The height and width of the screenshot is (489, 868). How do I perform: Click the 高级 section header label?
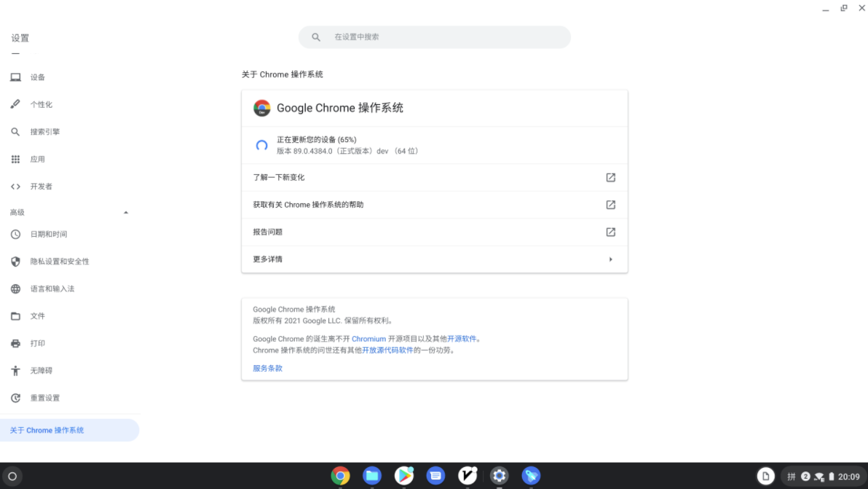click(x=17, y=213)
